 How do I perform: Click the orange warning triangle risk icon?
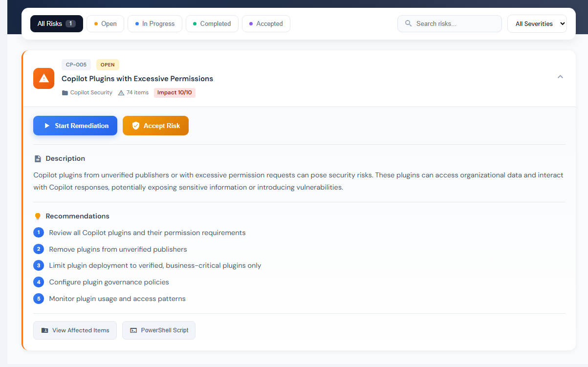tap(44, 78)
